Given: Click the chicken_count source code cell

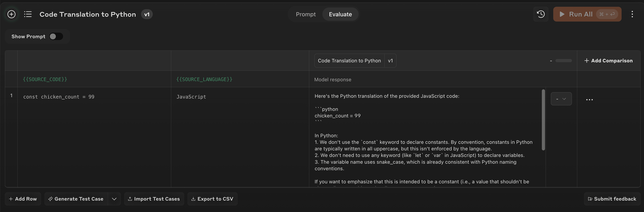Looking at the screenshot, I should click(x=59, y=97).
